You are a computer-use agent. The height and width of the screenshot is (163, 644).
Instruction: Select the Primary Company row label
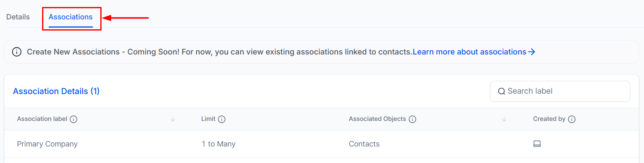pos(47,144)
